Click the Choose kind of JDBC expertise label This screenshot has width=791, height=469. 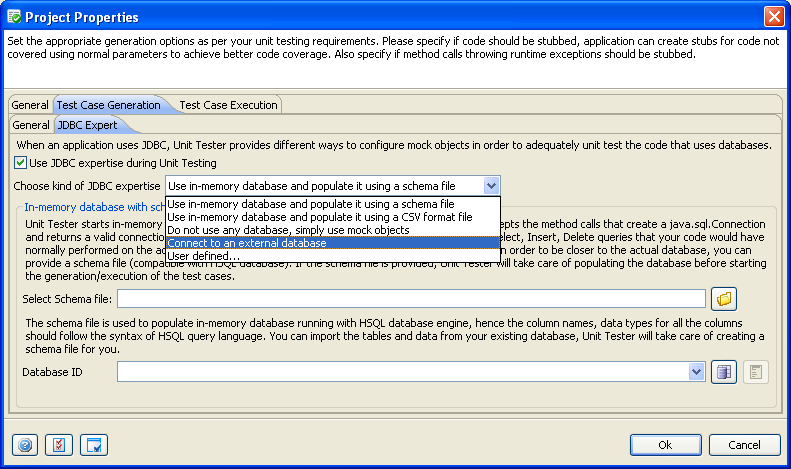coord(87,186)
